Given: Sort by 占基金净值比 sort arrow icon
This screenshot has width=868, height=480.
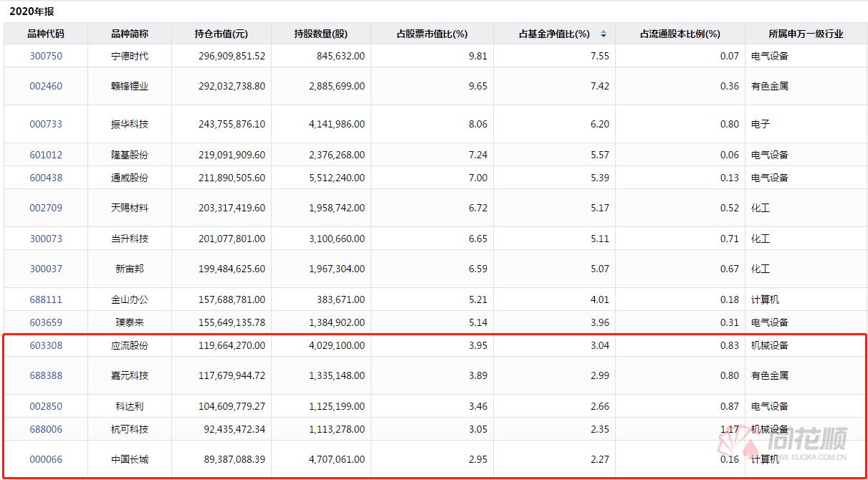Looking at the screenshot, I should tap(603, 34).
